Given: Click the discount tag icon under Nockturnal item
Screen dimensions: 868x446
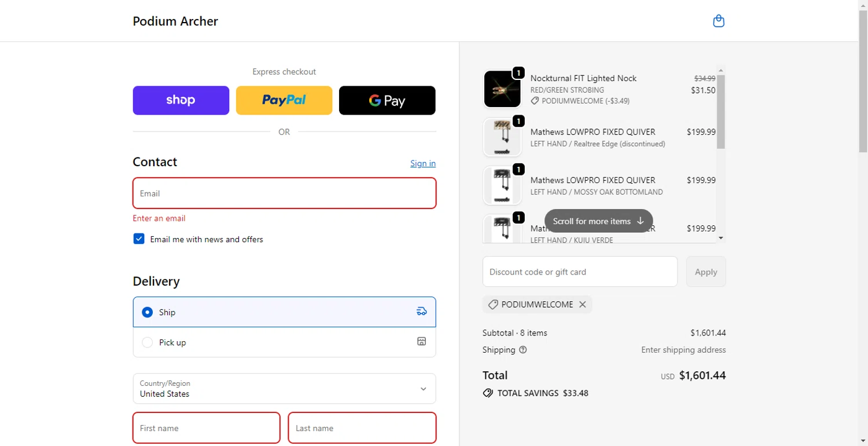Looking at the screenshot, I should [x=535, y=101].
